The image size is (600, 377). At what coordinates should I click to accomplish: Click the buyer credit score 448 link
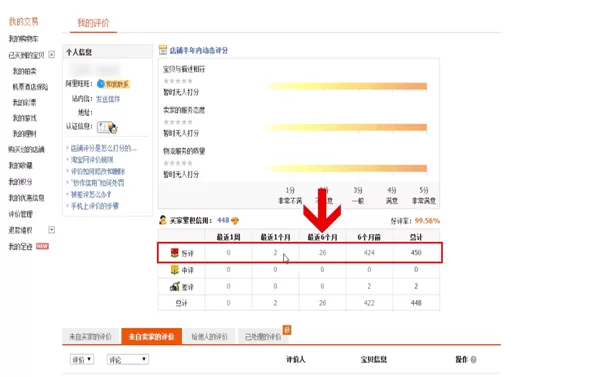click(223, 220)
